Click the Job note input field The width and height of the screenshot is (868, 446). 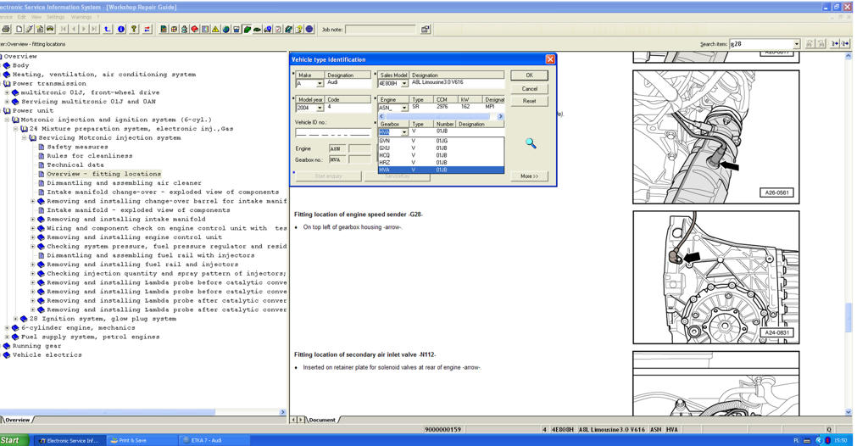380,30
